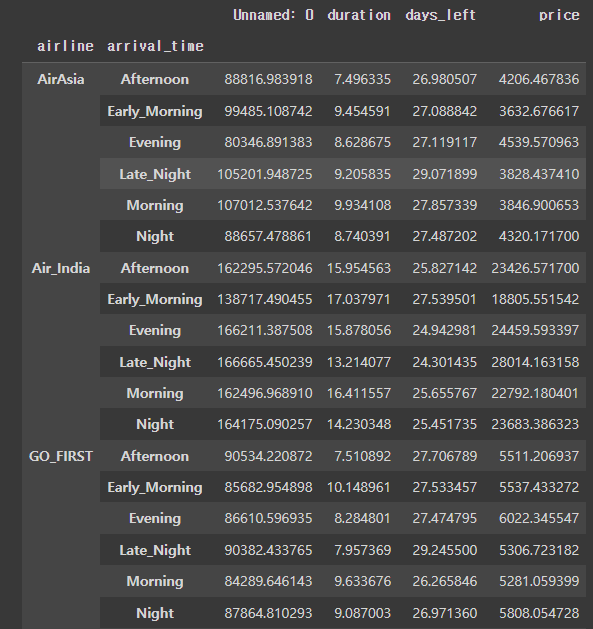The height and width of the screenshot is (629, 593).
Task: Click the price cell 4206.467836
Action: [539, 79]
